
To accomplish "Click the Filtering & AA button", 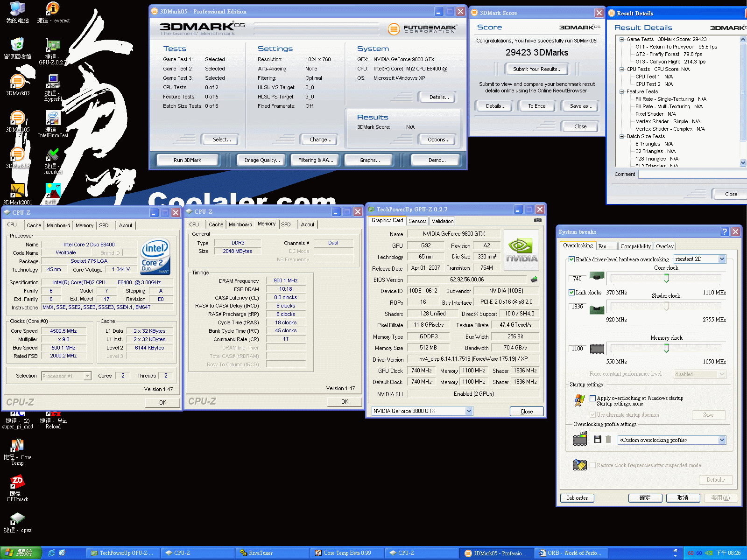I will [x=316, y=160].
